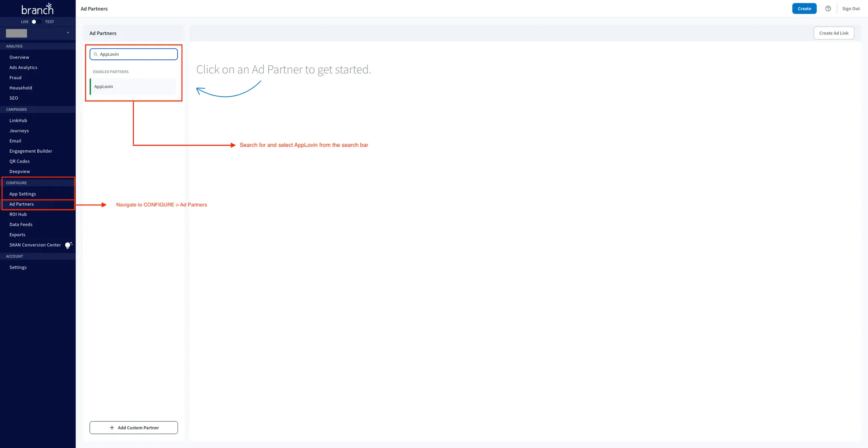The image size is (868, 448).
Task: Open Journeys page
Action: click(19, 131)
